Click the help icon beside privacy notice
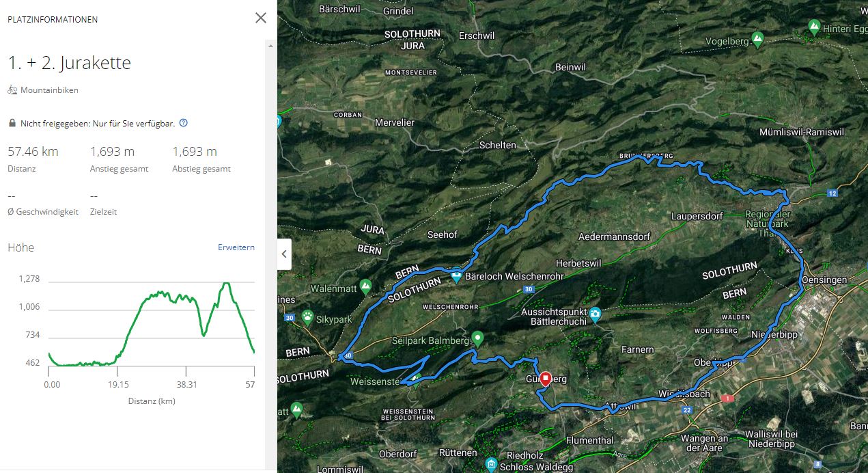The height and width of the screenshot is (473, 868). 183,124
